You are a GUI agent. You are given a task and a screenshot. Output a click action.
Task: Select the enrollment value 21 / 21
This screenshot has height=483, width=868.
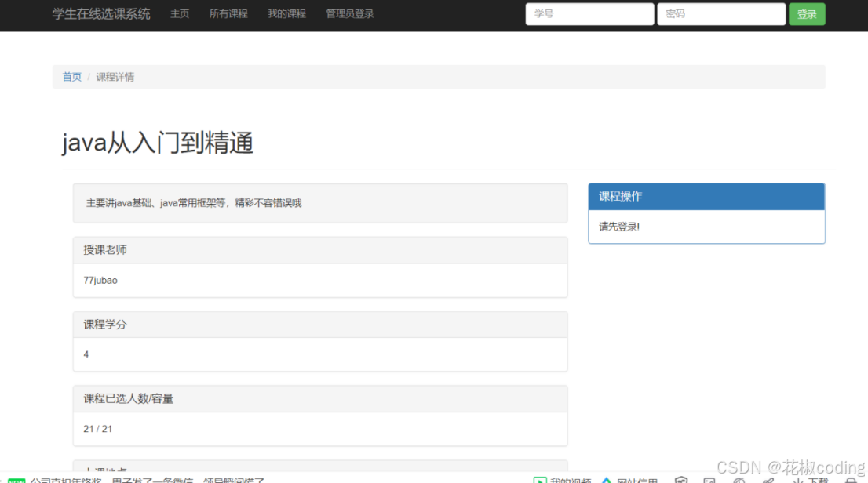click(98, 429)
